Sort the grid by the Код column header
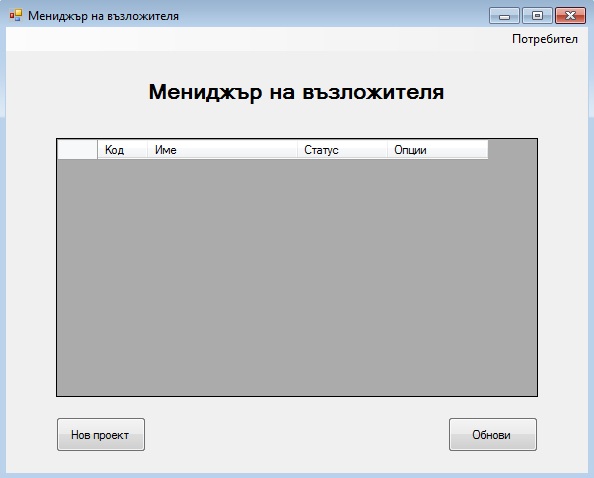This screenshot has height=478, width=594. (122, 150)
